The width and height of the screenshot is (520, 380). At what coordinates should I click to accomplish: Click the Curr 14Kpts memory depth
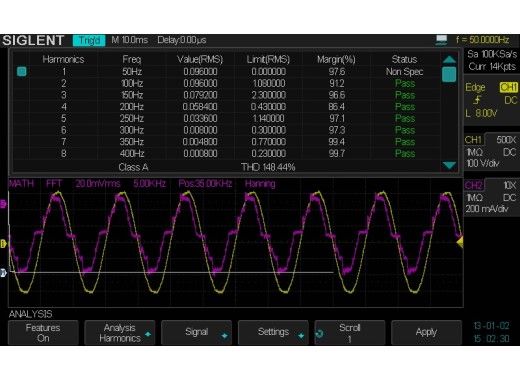coord(492,66)
